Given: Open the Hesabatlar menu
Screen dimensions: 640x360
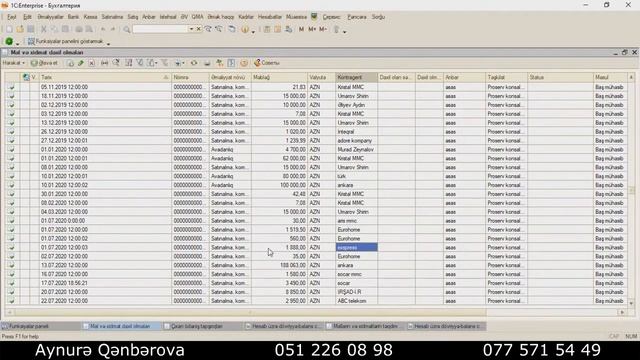Looking at the screenshot, I should coord(270,17).
